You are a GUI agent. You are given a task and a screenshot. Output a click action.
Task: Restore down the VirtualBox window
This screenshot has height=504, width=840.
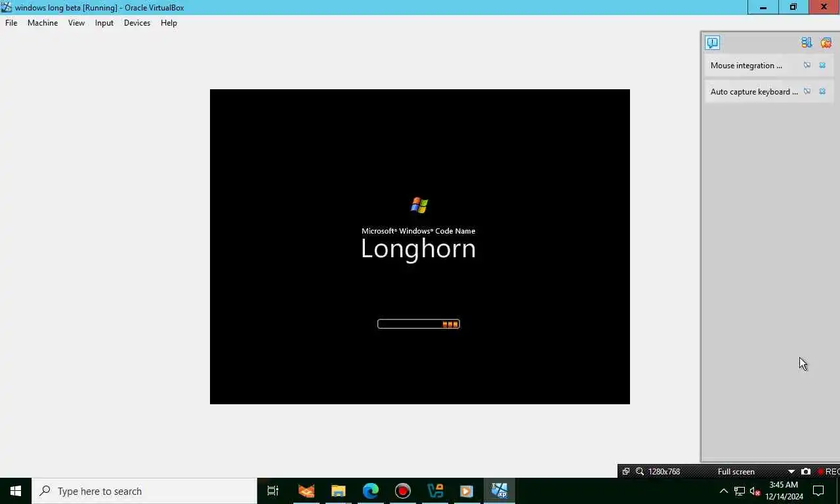[x=793, y=7]
